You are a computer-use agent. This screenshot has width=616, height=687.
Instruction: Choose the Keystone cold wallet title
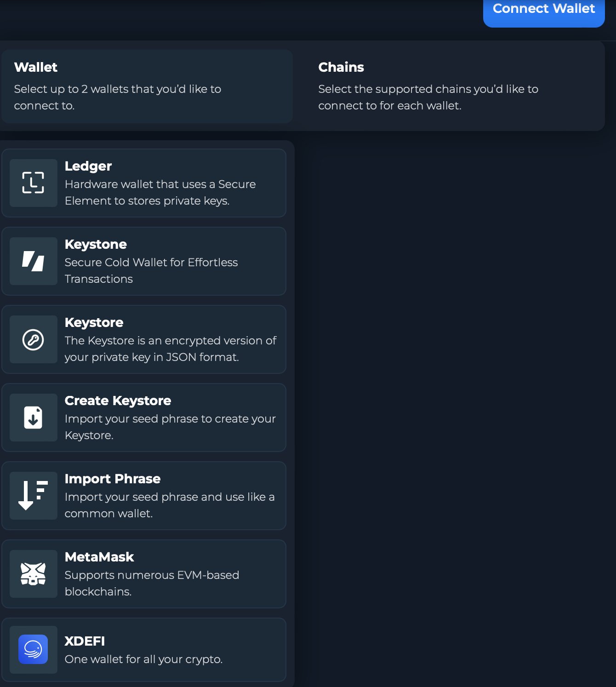click(96, 244)
